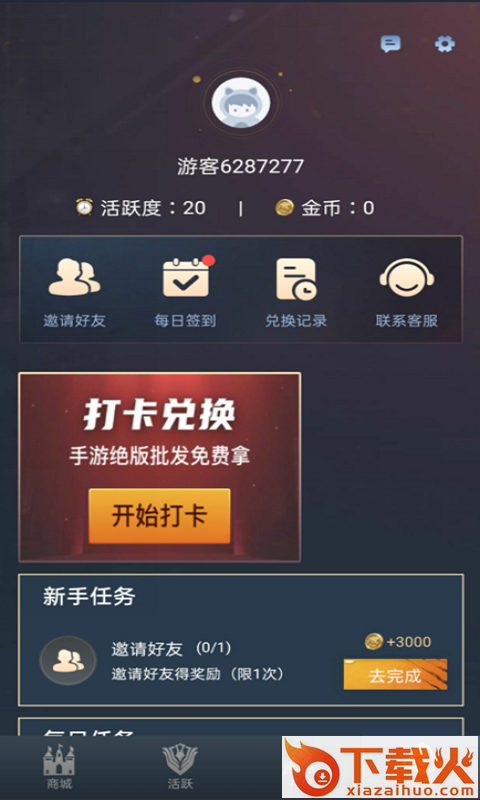The image size is (480, 800).
Task: Switch to the 商城 castle tab
Action: click(59, 767)
